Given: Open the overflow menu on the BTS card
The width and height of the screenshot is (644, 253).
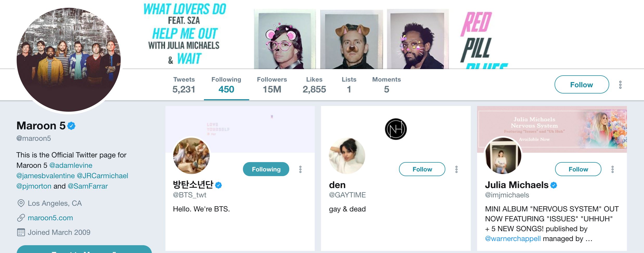Looking at the screenshot, I should tap(301, 169).
